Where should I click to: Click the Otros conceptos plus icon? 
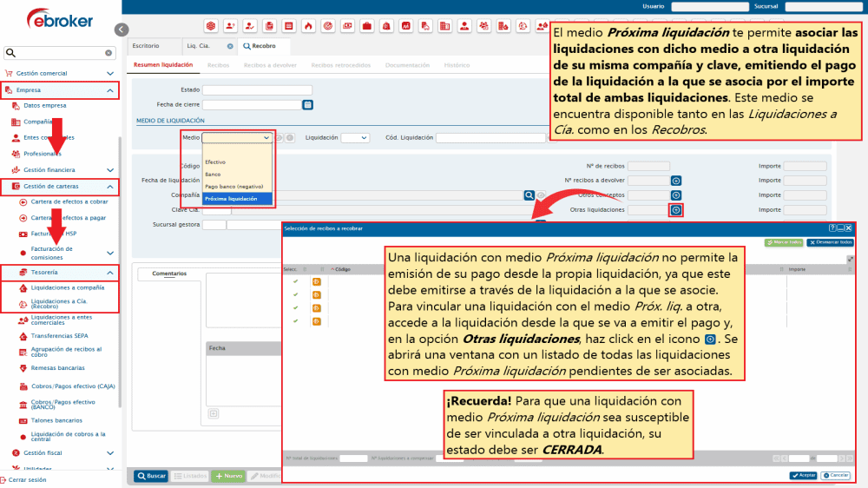pyautogui.click(x=676, y=195)
